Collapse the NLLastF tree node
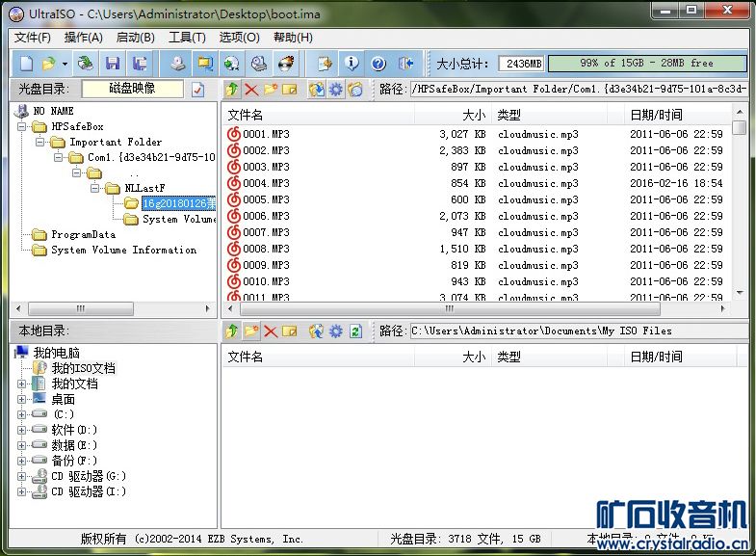The image size is (756, 556). [94, 188]
